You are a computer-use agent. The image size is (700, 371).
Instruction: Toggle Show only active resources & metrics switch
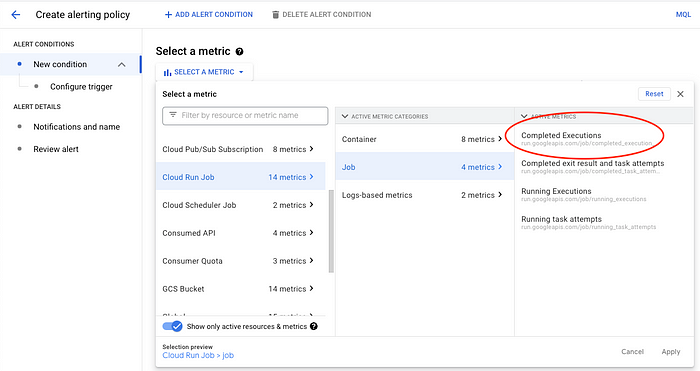pyautogui.click(x=172, y=326)
